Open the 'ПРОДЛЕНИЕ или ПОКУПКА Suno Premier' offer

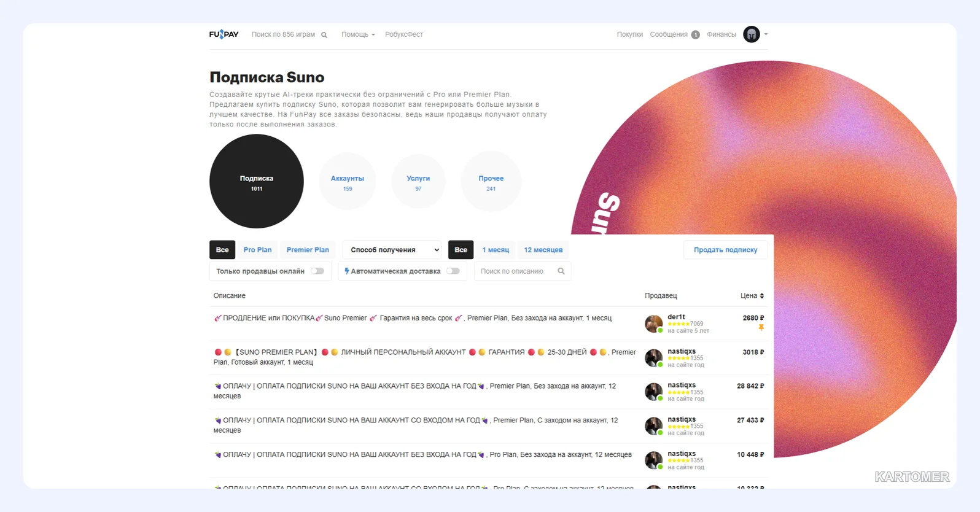pos(413,318)
